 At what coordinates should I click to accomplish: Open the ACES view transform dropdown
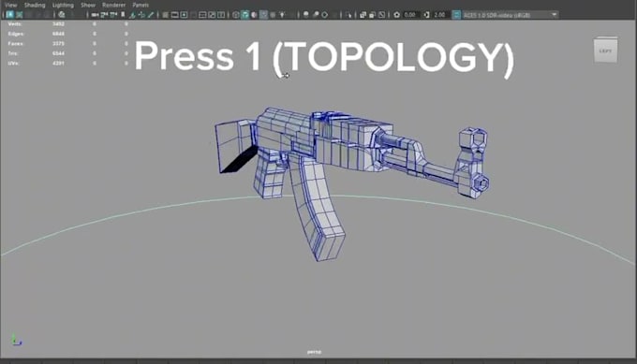pyautogui.click(x=511, y=15)
